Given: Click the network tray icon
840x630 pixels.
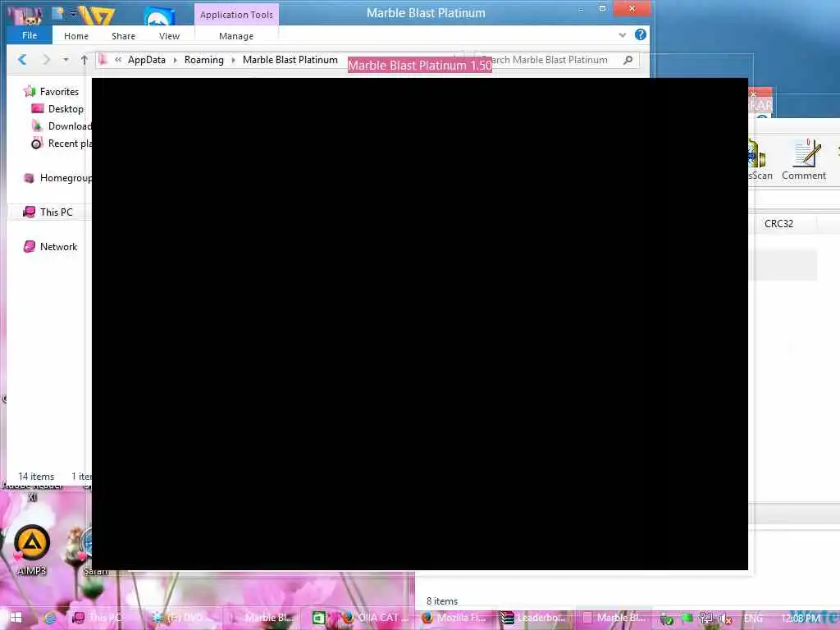Looking at the screenshot, I should tap(706, 619).
